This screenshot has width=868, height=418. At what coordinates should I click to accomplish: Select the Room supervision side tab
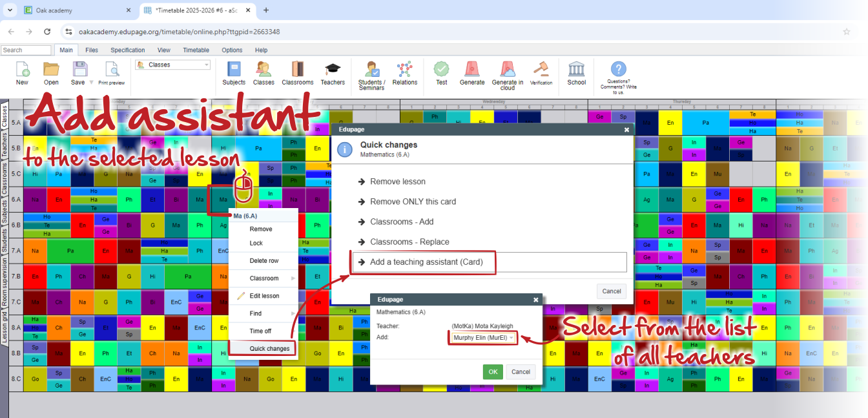coord(5,281)
